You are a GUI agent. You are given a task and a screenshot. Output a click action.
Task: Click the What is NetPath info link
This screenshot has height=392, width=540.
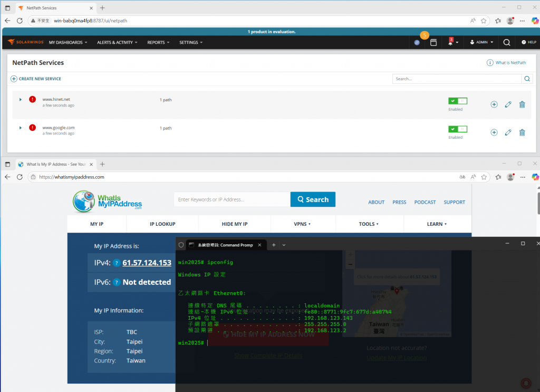point(506,63)
